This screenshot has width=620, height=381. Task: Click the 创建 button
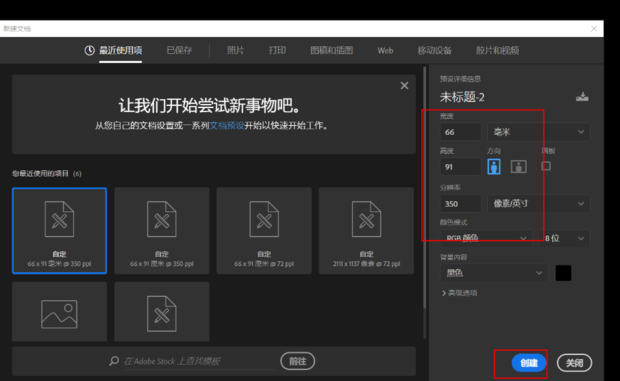[x=529, y=363]
